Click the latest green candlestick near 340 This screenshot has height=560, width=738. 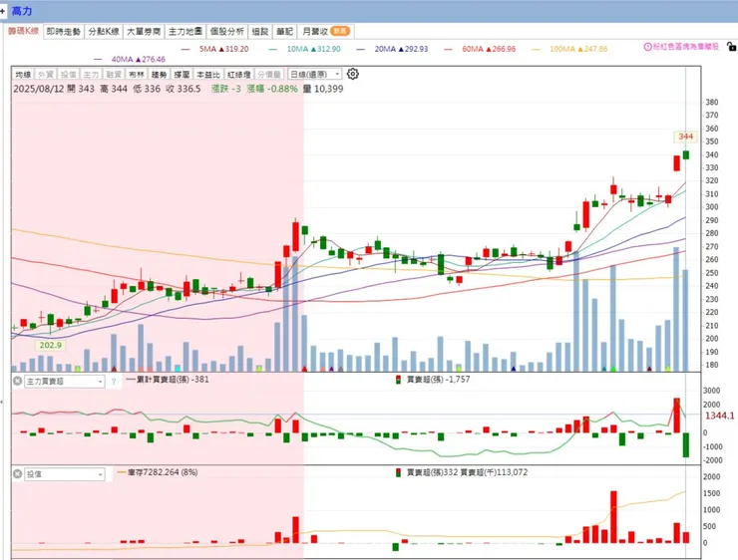[686, 154]
